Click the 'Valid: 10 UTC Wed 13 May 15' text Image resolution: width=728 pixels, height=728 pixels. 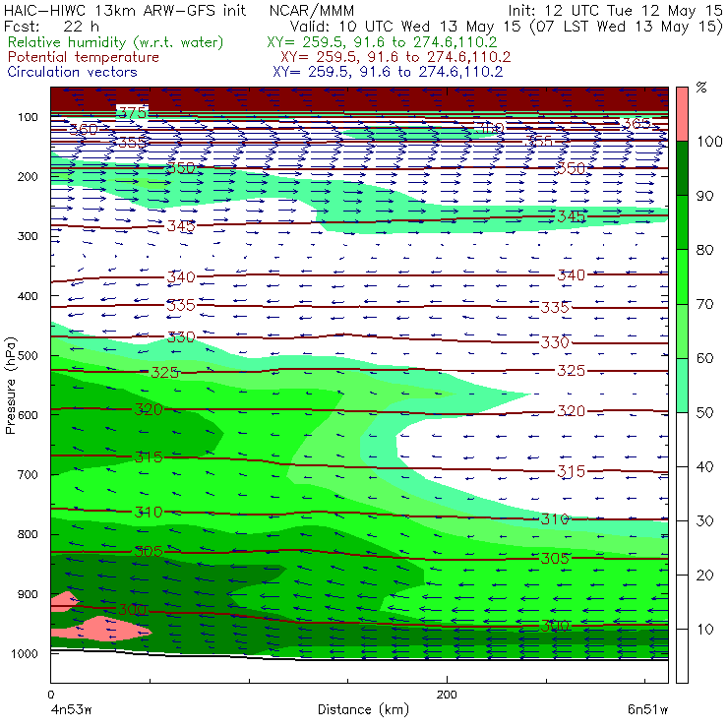(405, 26)
